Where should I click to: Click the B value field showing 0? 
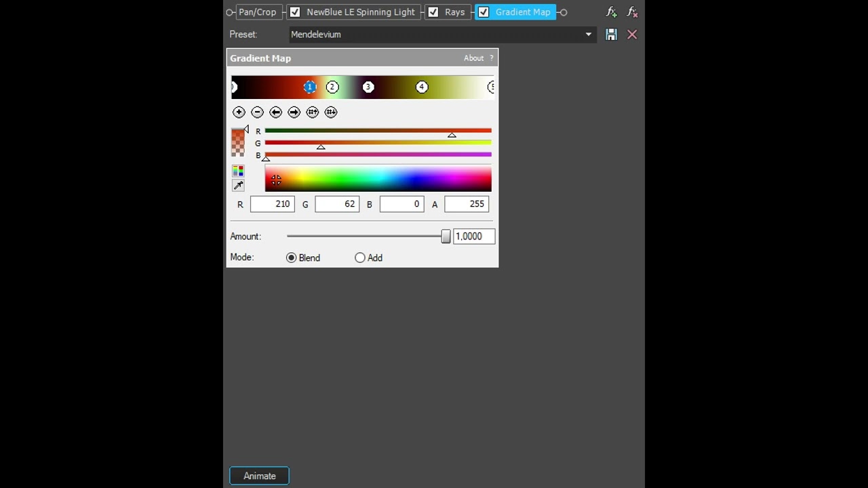coord(402,204)
